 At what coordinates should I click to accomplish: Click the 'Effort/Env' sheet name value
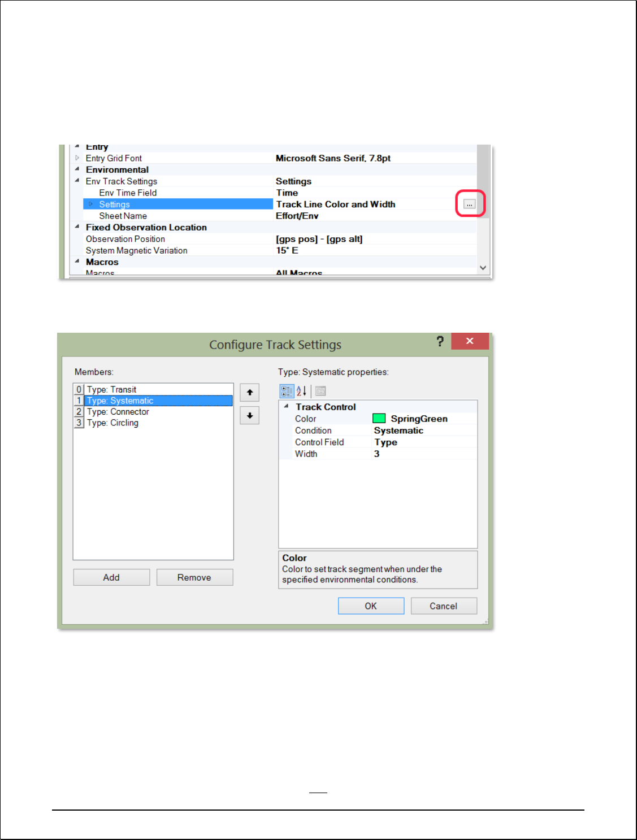click(x=297, y=216)
